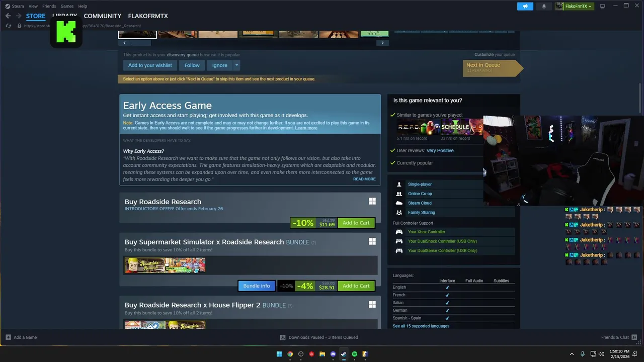Screen dimensions: 644x362
Task: Open the Help menu
Action: [x=83, y=6]
